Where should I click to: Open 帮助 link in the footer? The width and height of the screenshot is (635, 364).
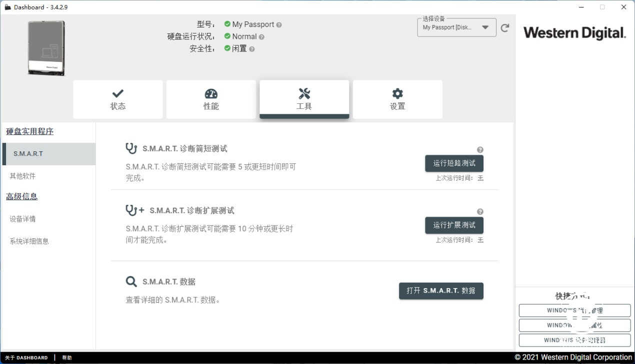[67, 358]
